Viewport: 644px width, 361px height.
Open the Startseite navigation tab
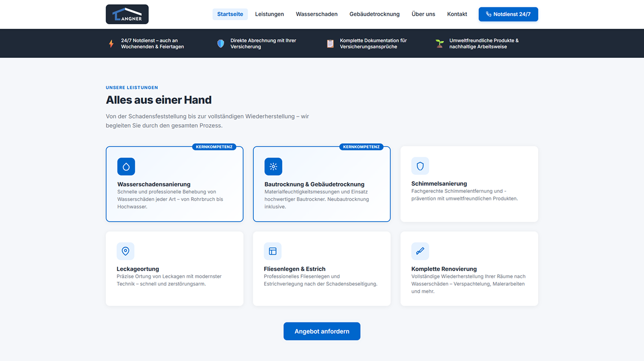[x=230, y=14]
